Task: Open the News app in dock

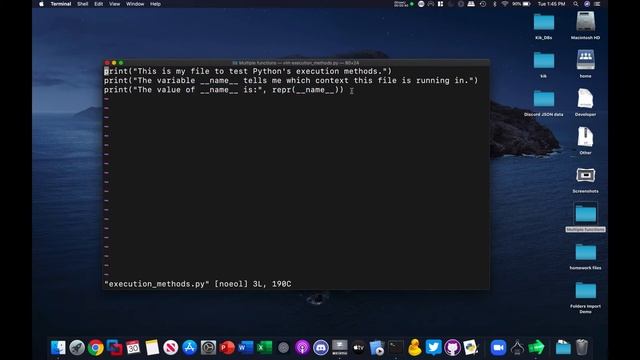Action: [x=171, y=347]
